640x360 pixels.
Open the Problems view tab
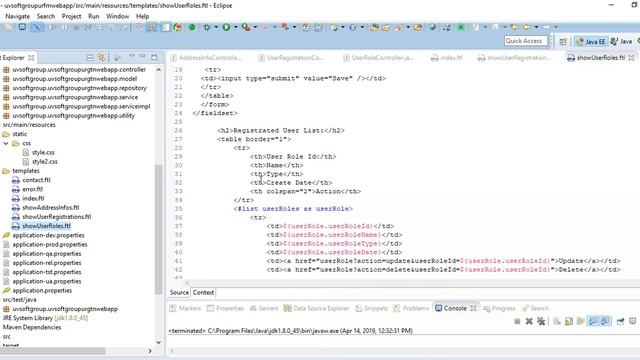tap(411, 308)
